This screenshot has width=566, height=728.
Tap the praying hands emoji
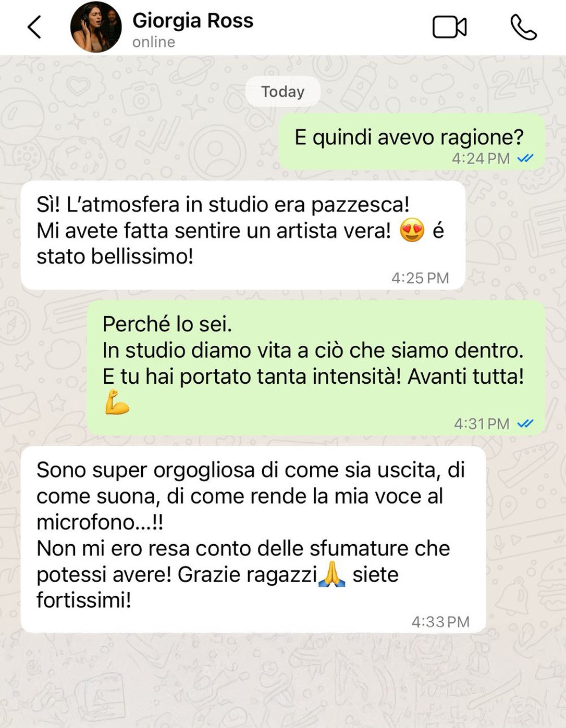pyautogui.click(x=332, y=574)
